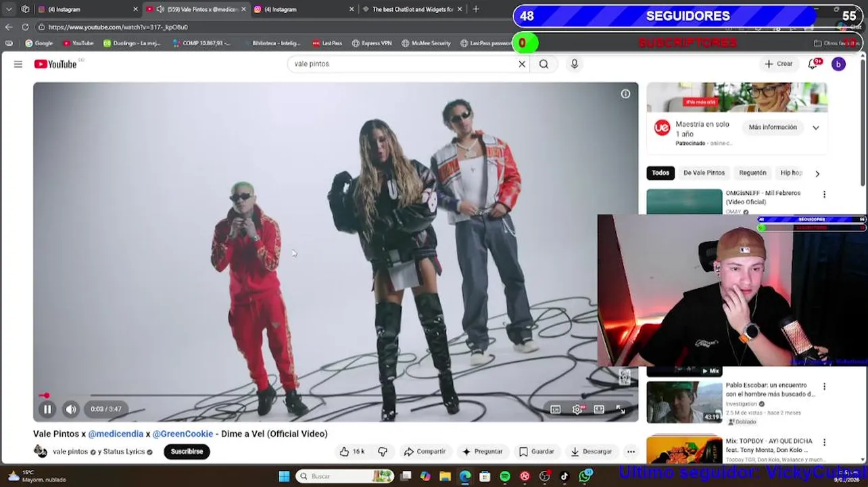868x487 pixels.
Task: Open the YouTube hamburger guide menu
Action: 18,64
